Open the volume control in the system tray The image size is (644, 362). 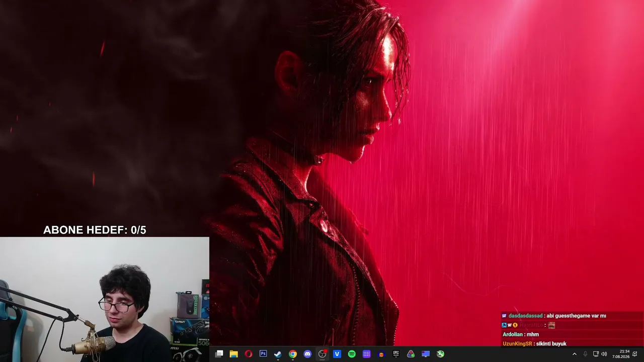pyautogui.click(x=604, y=354)
